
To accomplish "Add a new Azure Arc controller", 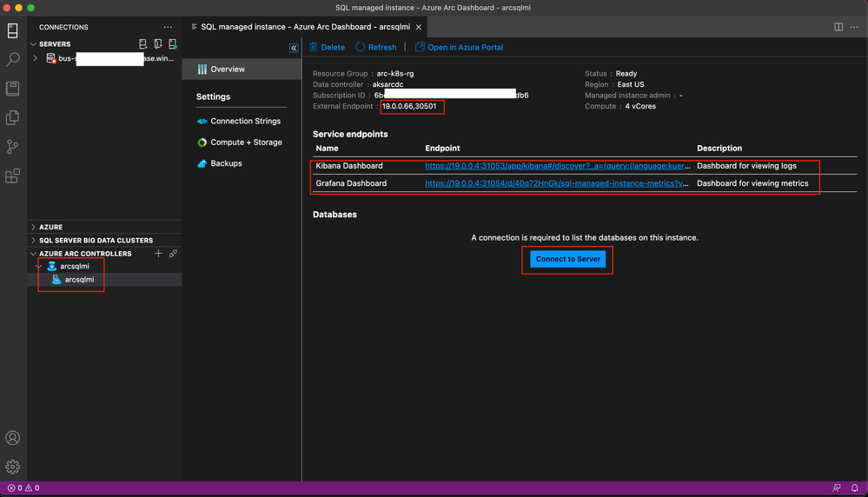I will tap(158, 254).
